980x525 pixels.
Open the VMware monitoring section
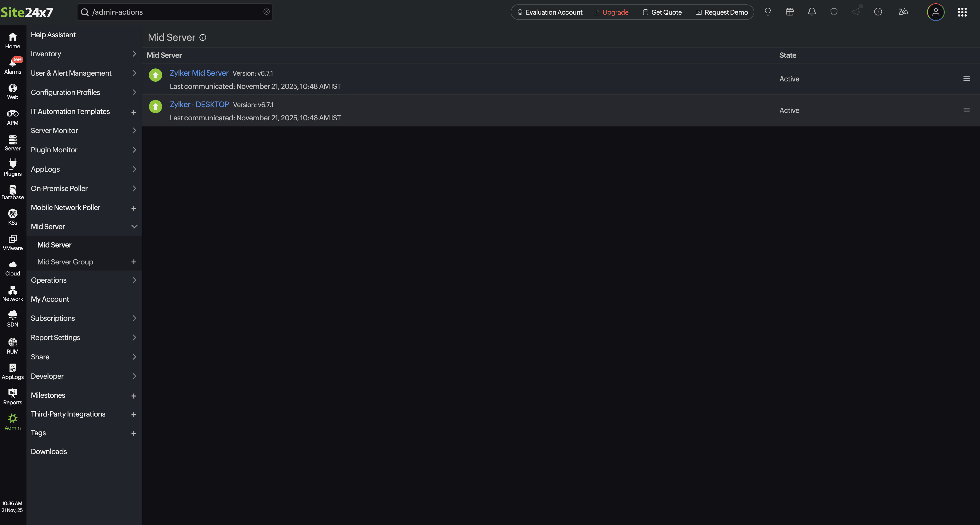click(x=13, y=242)
